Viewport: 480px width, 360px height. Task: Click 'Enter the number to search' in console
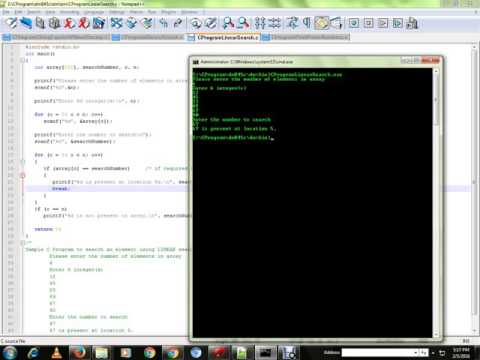coord(232,120)
